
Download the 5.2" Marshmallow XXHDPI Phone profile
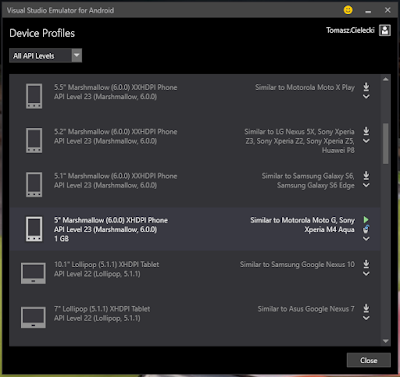[x=366, y=131]
